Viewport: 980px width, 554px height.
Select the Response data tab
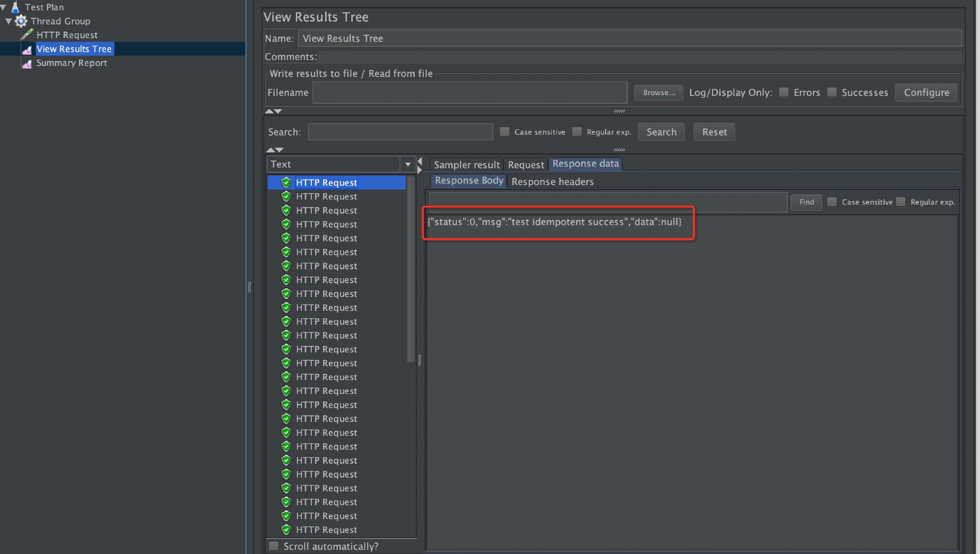tap(586, 164)
